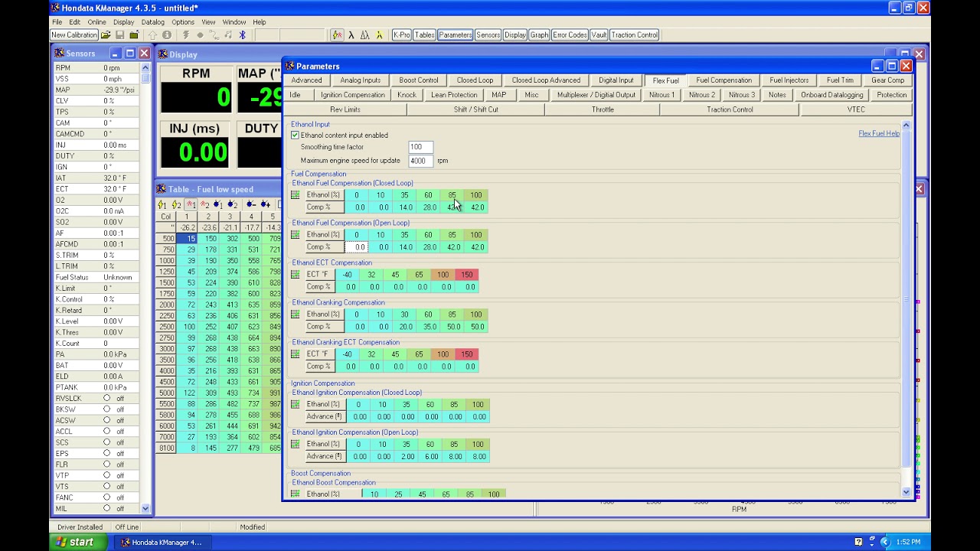Screen dimensions: 980x551
Task: Toggle RVSLCK indicator in Sensors panel
Action: [107, 398]
